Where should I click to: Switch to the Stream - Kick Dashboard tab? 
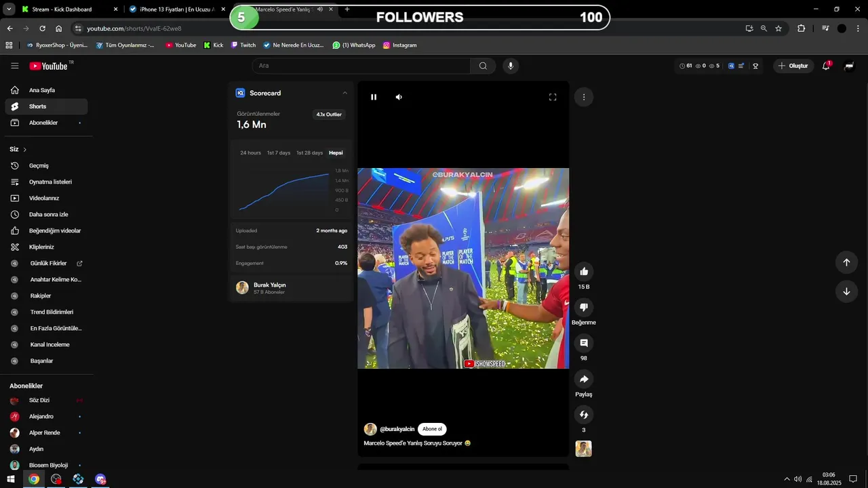coord(69,9)
